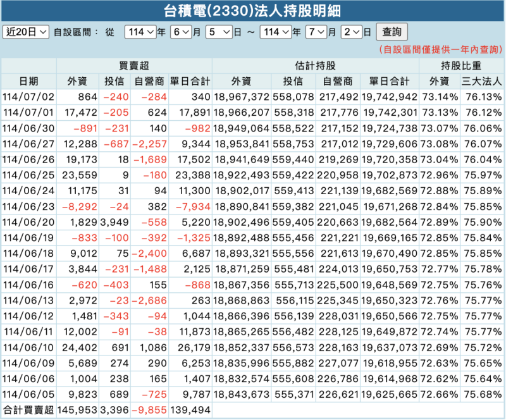Click the date cell 114/06/20
This screenshot has height=420, width=506.
(28, 222)
